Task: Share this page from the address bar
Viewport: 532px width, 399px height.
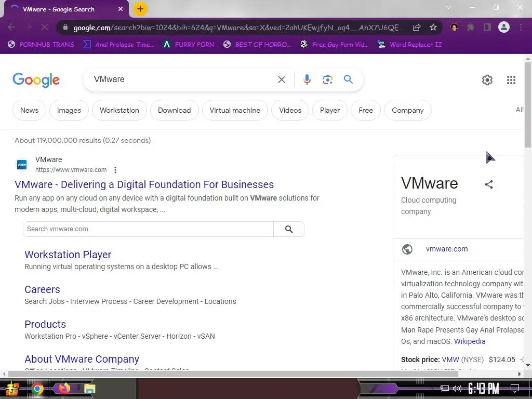Action: coord(417,27)
